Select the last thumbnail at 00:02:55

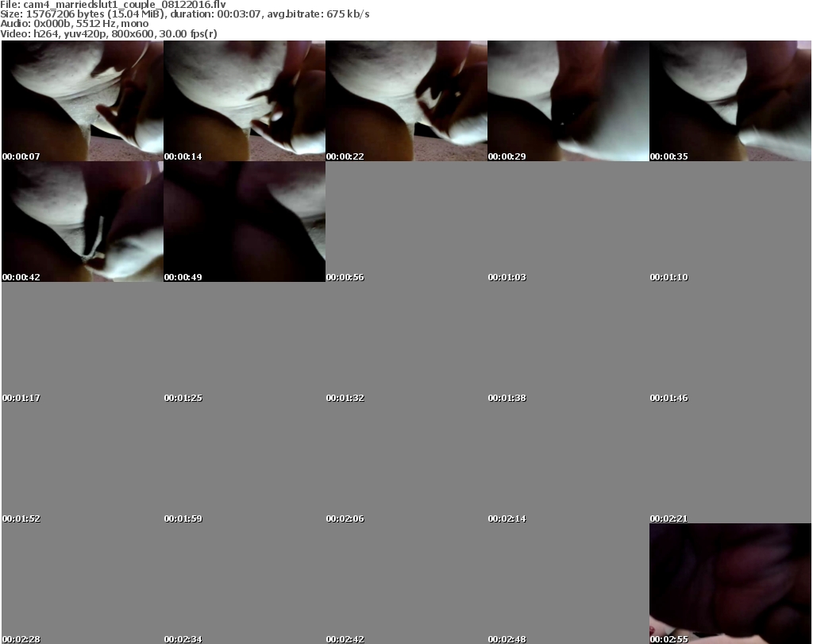coord(730,584)
